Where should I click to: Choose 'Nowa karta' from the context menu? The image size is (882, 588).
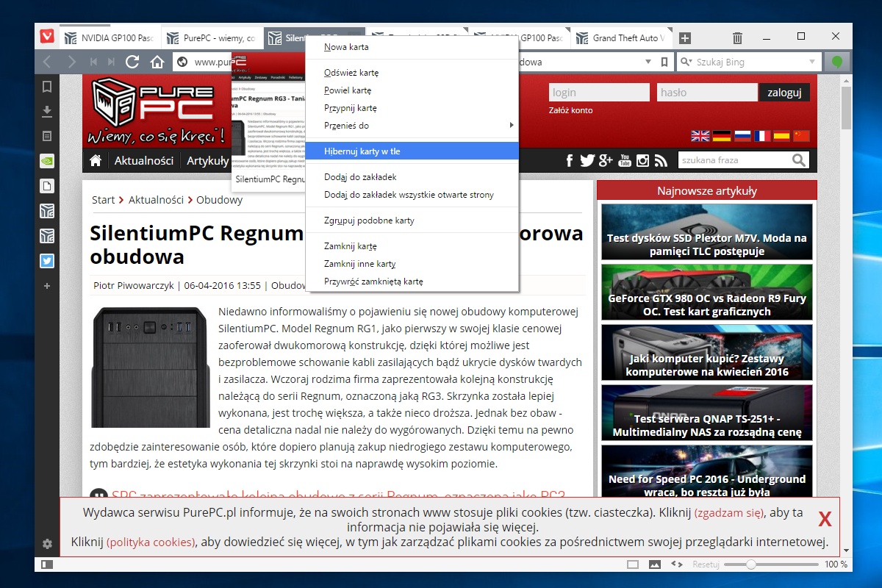(x=412, y=47)
